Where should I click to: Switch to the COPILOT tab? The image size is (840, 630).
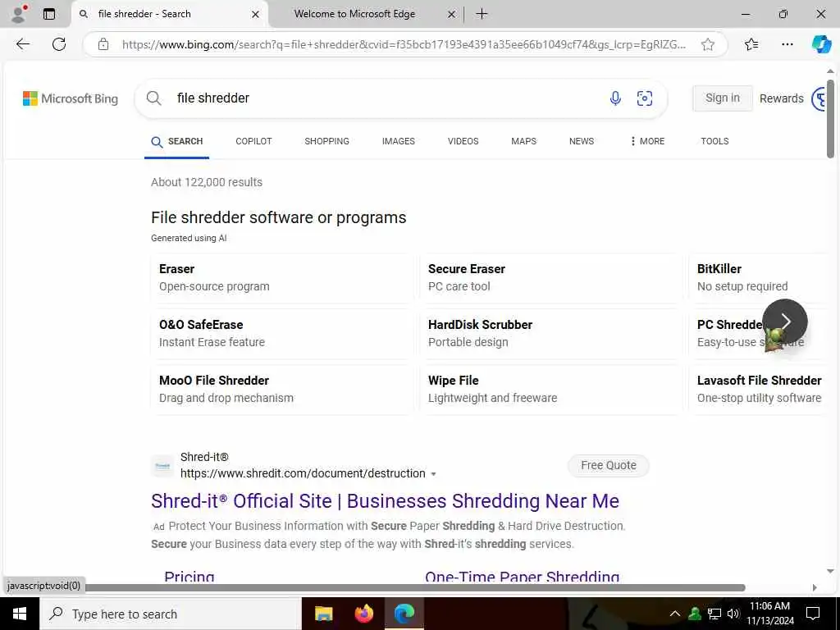click(x=254, y=141)
